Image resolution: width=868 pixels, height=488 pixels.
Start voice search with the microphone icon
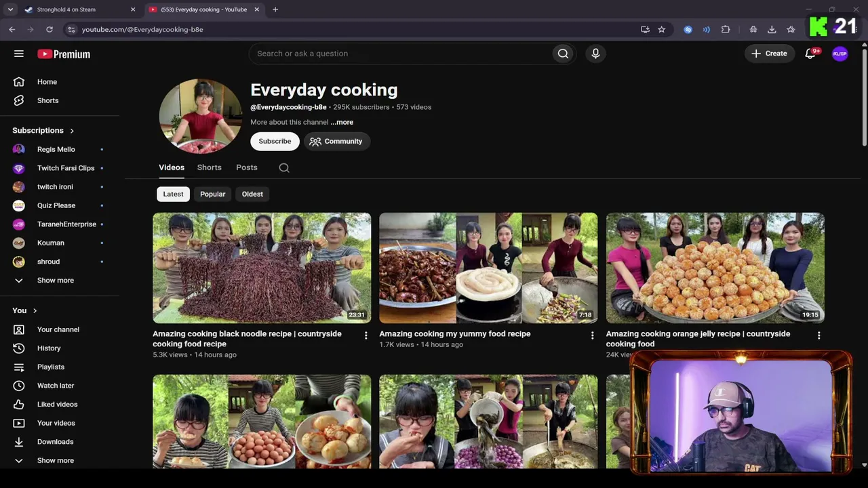pos(595,54)
